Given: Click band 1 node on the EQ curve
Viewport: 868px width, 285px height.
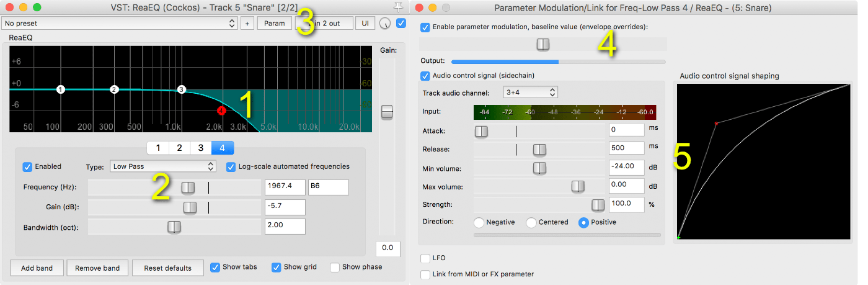Looking at the screenshot, I should [60, 89].
